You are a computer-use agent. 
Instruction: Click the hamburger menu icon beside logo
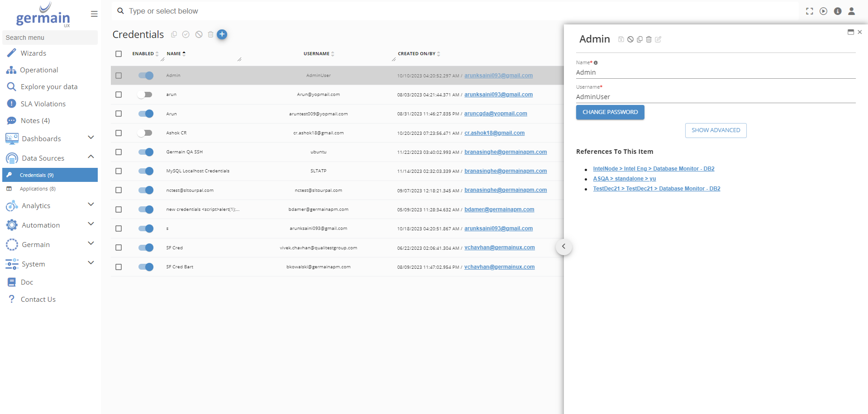pos(94,14)
